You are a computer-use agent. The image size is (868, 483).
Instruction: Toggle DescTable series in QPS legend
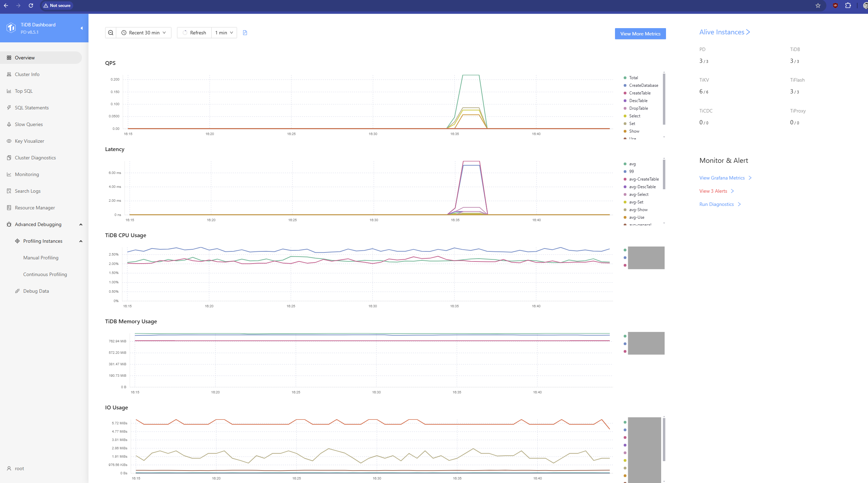pyautogui.click(x=635, y=101)
